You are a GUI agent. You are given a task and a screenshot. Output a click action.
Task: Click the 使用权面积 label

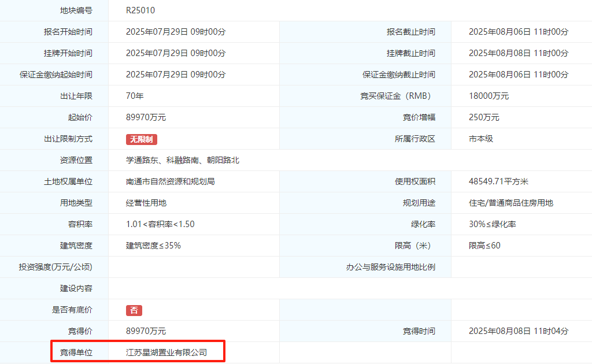point(415,181)
